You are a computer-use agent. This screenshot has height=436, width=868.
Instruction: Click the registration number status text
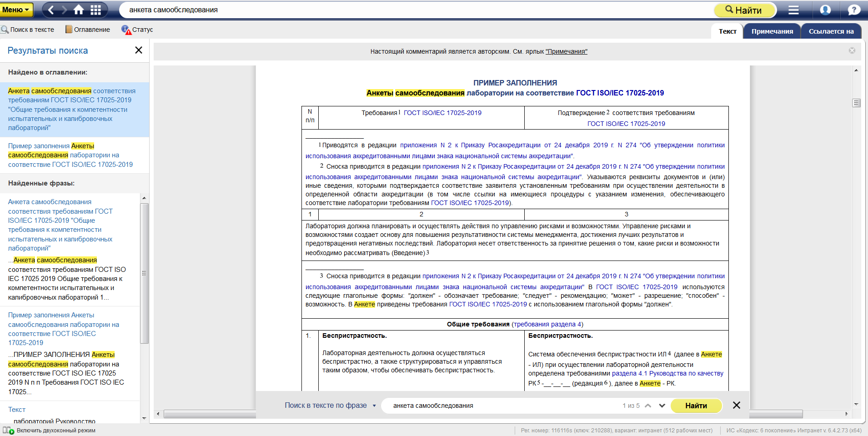(x=617, y=431)
